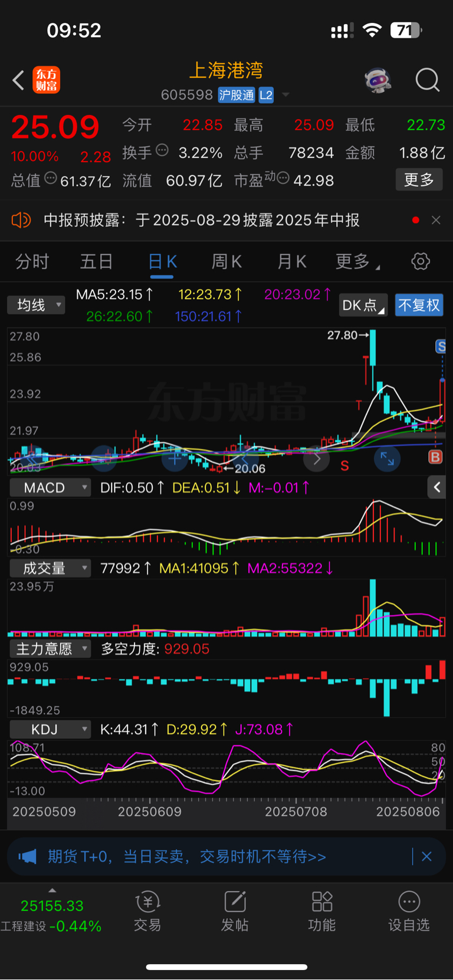
Task: Tap the Wi-Fi icon in status bar
Action: pos(372,30)
